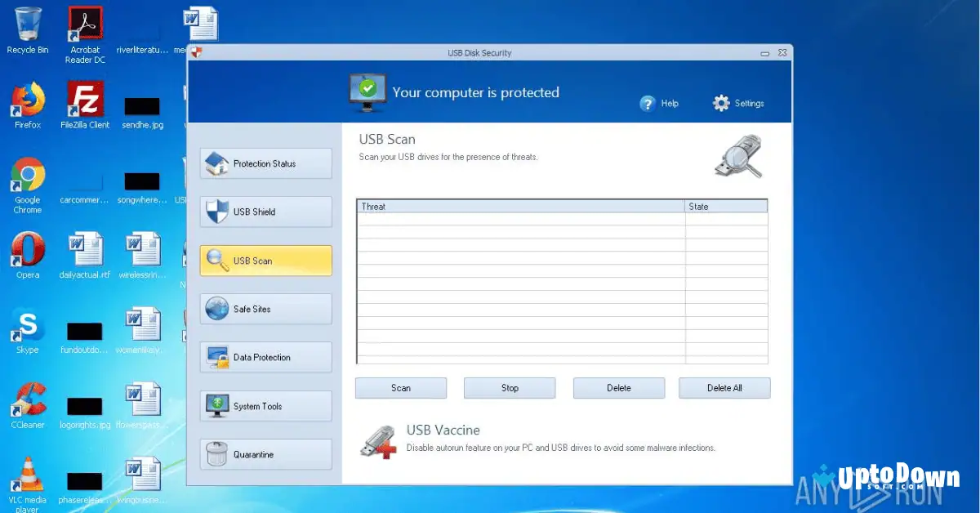Screen dimensions: 980x513
Task: Open the Data Protection panel
Action: click(265, 357)
